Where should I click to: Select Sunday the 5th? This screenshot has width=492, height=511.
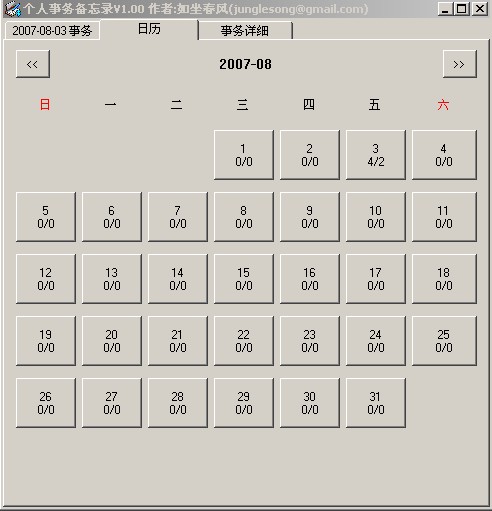click(x=46, y=217)
